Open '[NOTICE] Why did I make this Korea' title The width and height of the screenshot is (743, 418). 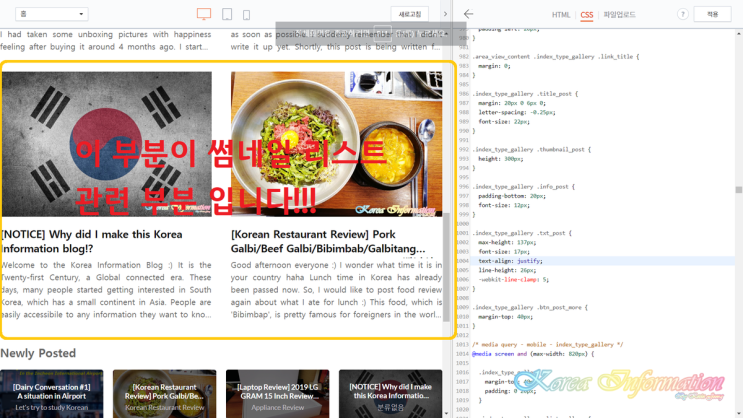coord(92,241)
